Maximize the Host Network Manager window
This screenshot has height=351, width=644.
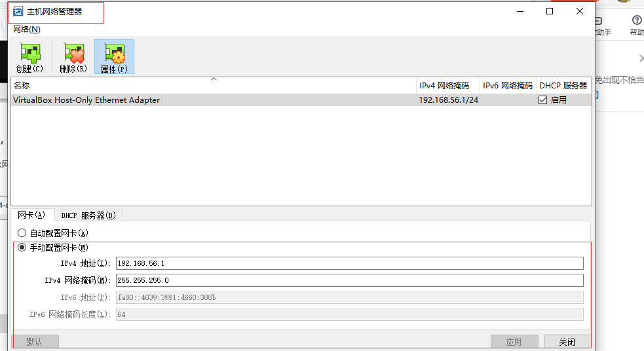[550, 12]
